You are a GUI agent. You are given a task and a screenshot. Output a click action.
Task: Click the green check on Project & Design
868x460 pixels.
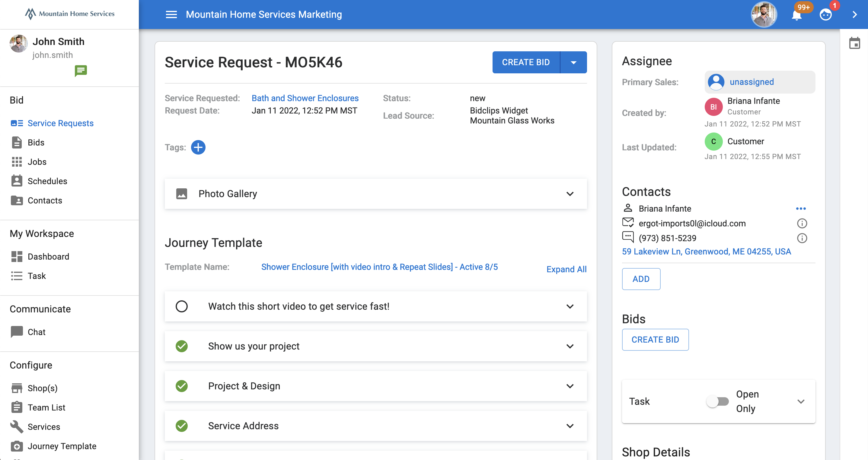click(182, 386)
